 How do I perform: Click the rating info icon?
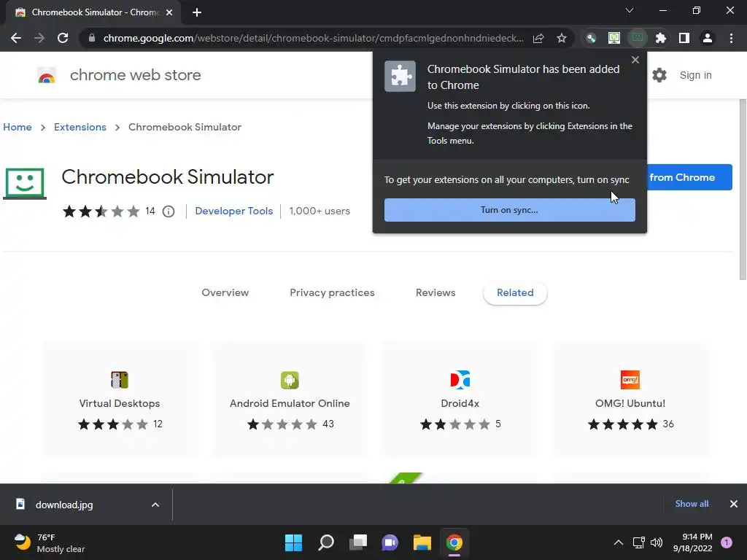tap(169, 211)
